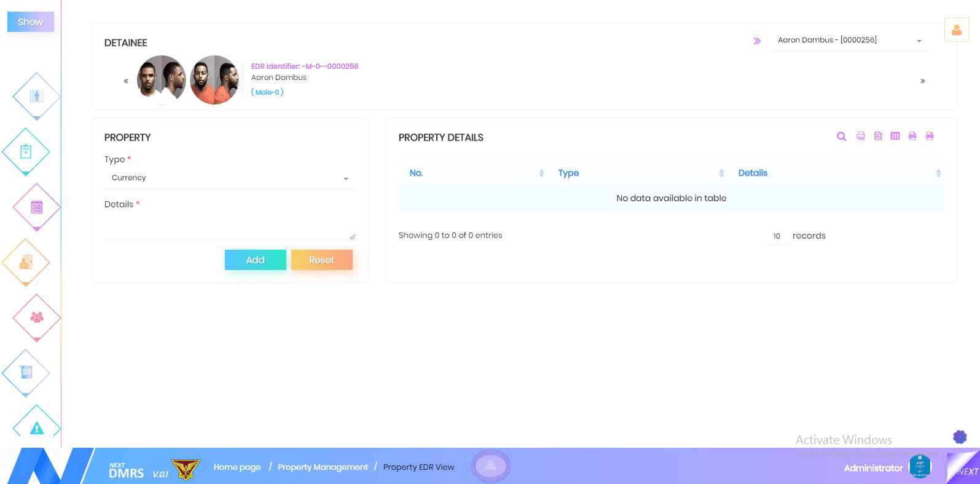Open the property Type dropdown showing Currency
The image size is (980, 484).
tap(229, 178)
